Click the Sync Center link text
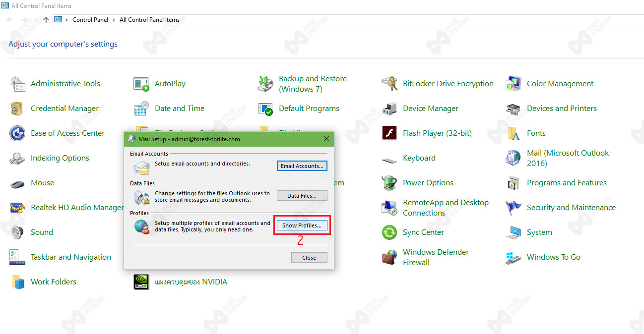Image resolution: width=644 pixels, height=334 pixels. [x=423, y=232]
